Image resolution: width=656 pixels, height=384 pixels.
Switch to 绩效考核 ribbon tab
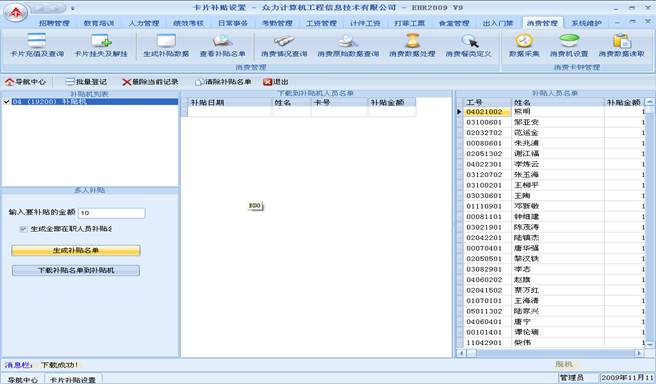pos(188,23)
